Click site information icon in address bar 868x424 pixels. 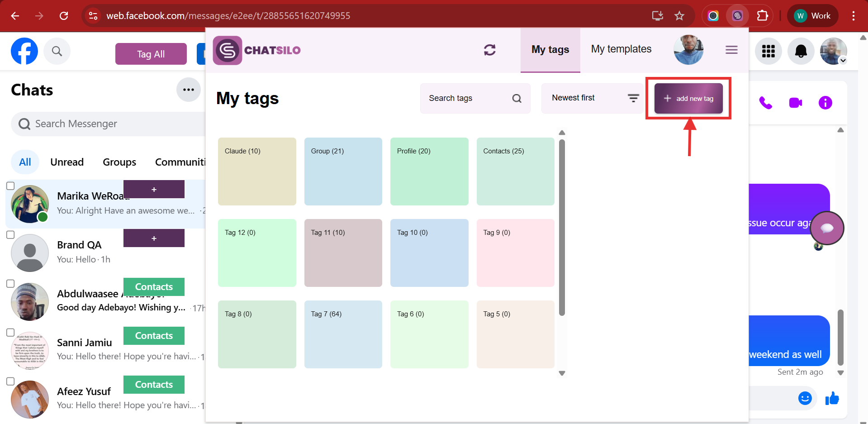coord(93,16)
